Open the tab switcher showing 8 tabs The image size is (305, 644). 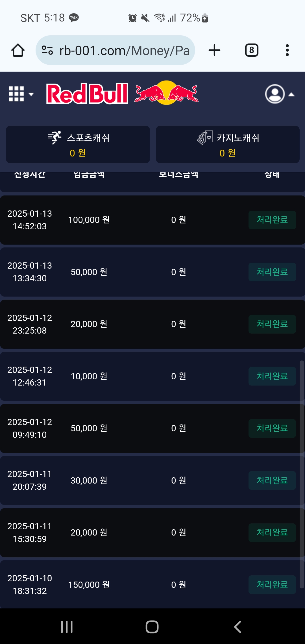click(x=252, y=50)
